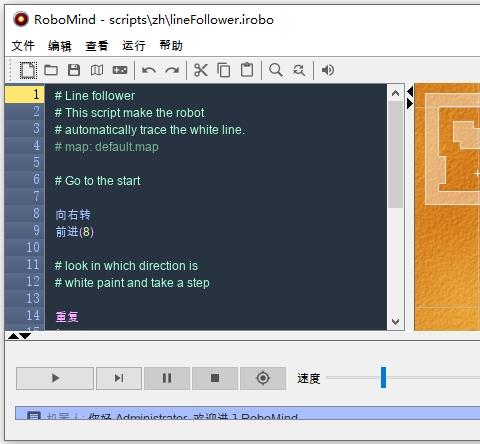
Task: Open the 查看 menu
Action: [x=97, y=46]
